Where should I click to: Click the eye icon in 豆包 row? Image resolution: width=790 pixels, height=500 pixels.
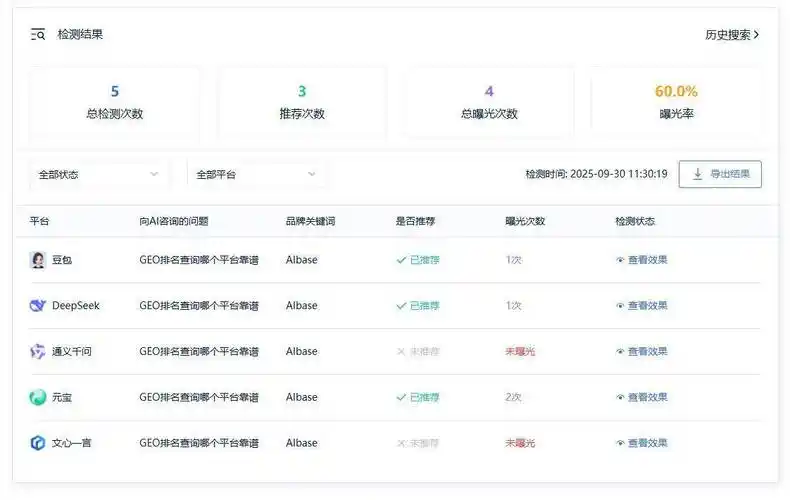coord(620,260)
